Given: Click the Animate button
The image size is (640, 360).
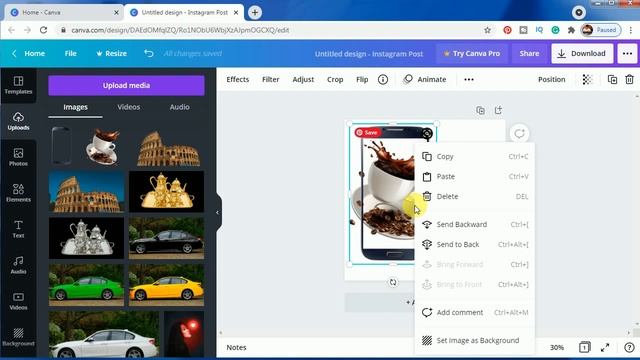Looking at the screenshot, I should click(424, 80).
